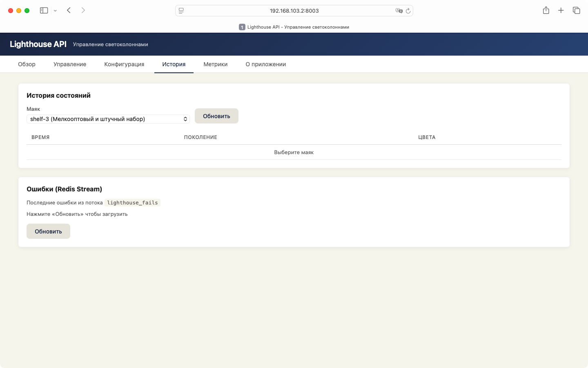The width and height of the screenshot is (588, 368).
Task: Select the Lighthouse API browser tab title
Action: tap(294, 27)
